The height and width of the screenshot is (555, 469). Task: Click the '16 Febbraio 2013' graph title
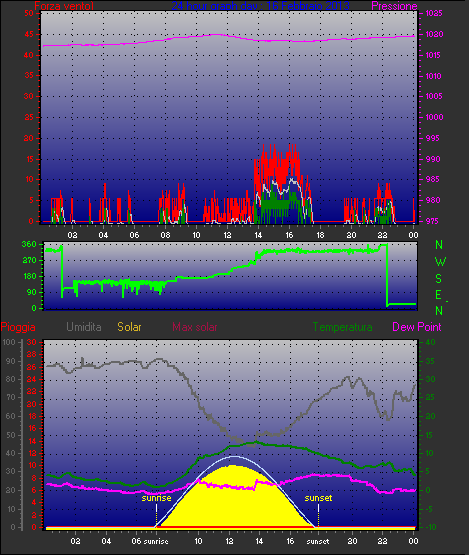click(x=308, y=6)
